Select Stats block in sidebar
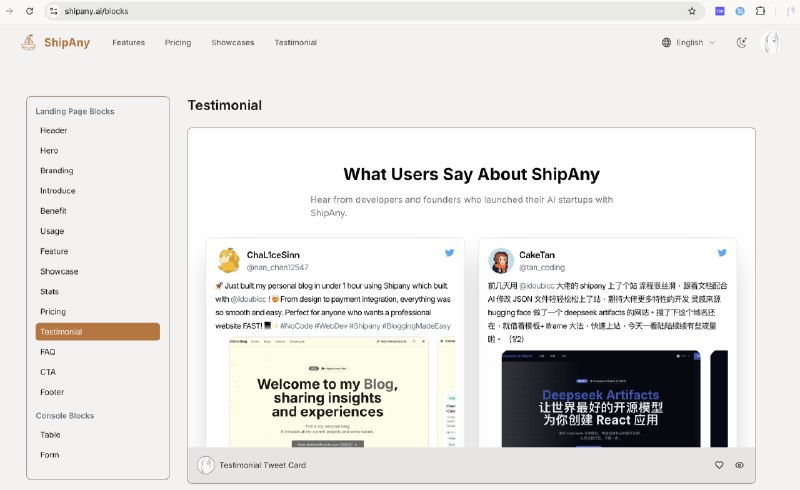800x490 pixels. coord(97,291)
